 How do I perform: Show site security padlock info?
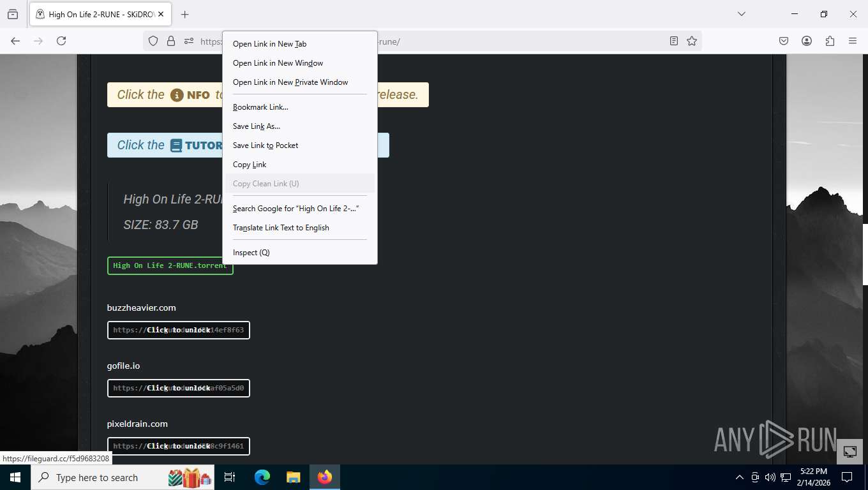coord(171,41)
